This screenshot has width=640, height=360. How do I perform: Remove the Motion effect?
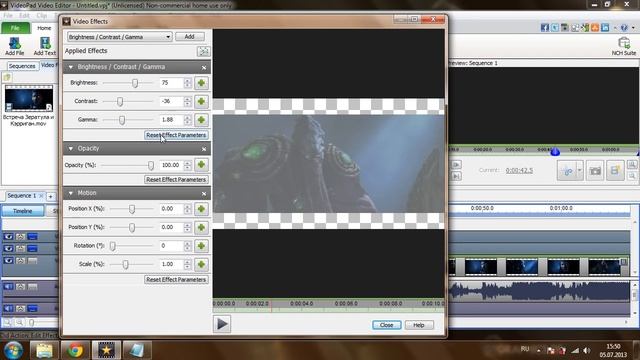[204, 193]
